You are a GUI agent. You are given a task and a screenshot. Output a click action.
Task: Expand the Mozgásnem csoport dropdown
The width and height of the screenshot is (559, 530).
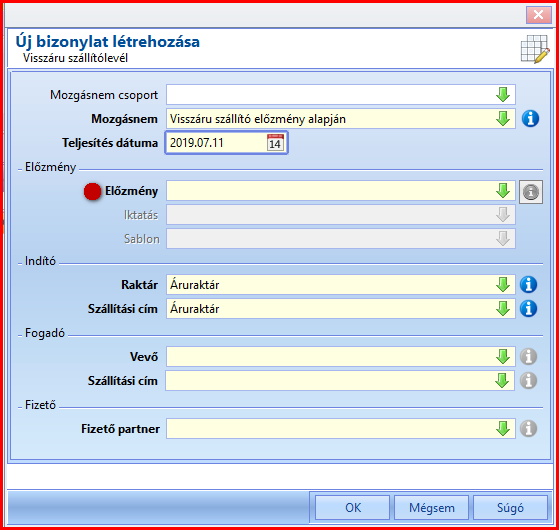pos(503,95)
